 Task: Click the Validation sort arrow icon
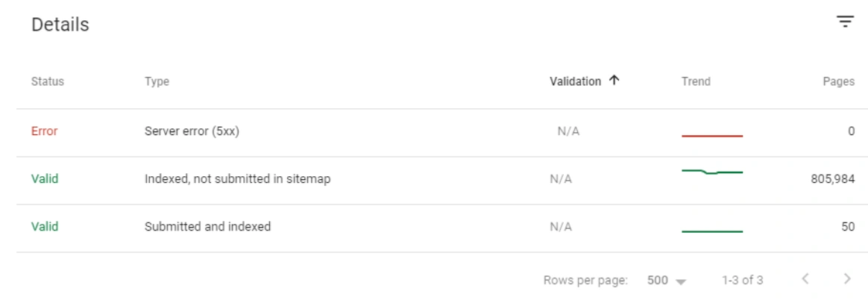[x=614, y=81]
